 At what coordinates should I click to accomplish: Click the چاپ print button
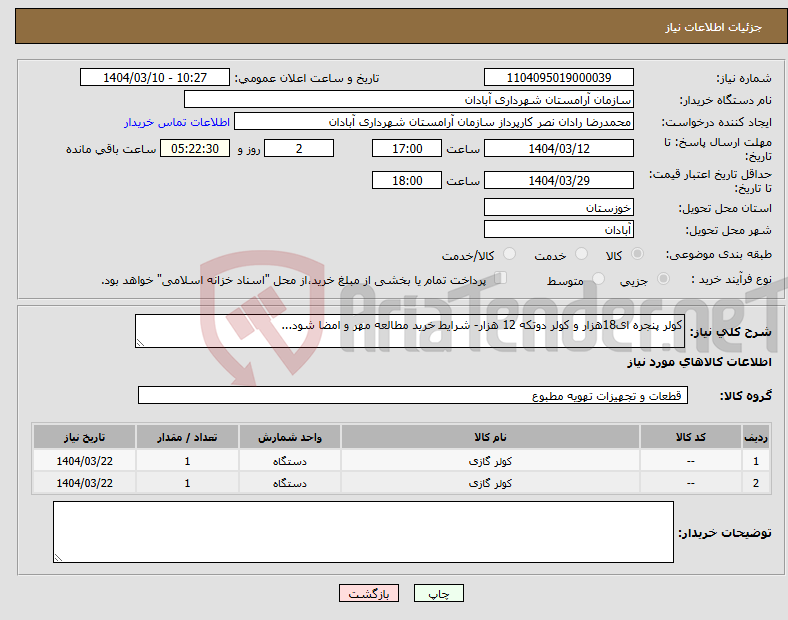pos(439,593)
